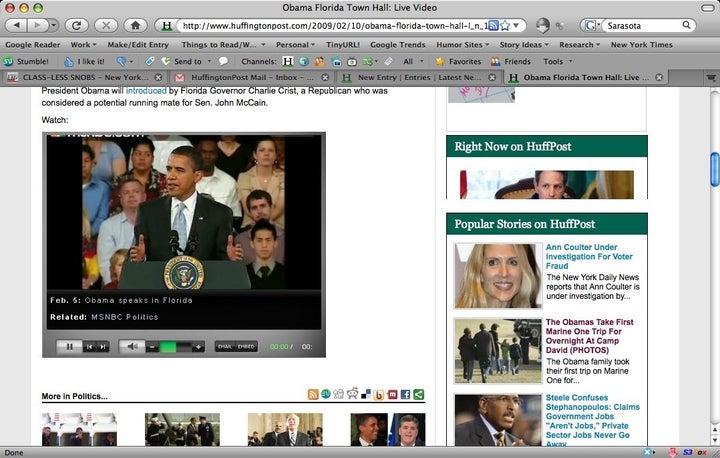Select the globe channel icon
Viewport: 720px width, 458px height.
coord(303,61)
